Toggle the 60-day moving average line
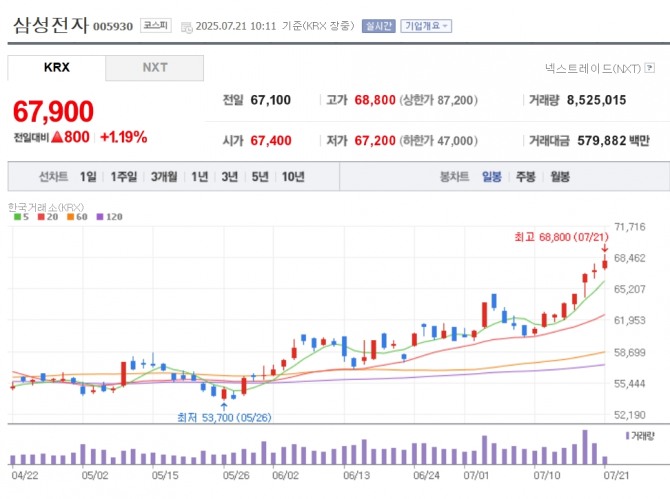670x499 pixels. tap(75, 216)
